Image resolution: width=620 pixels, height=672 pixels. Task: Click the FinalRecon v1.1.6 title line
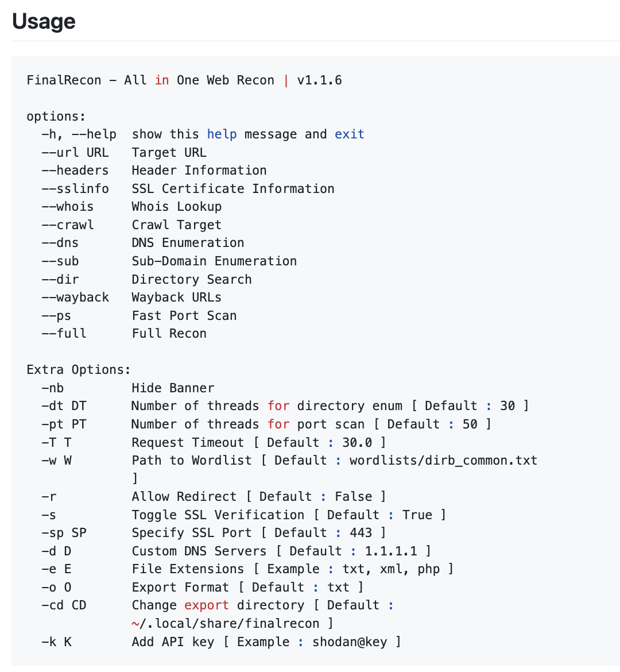184,80
